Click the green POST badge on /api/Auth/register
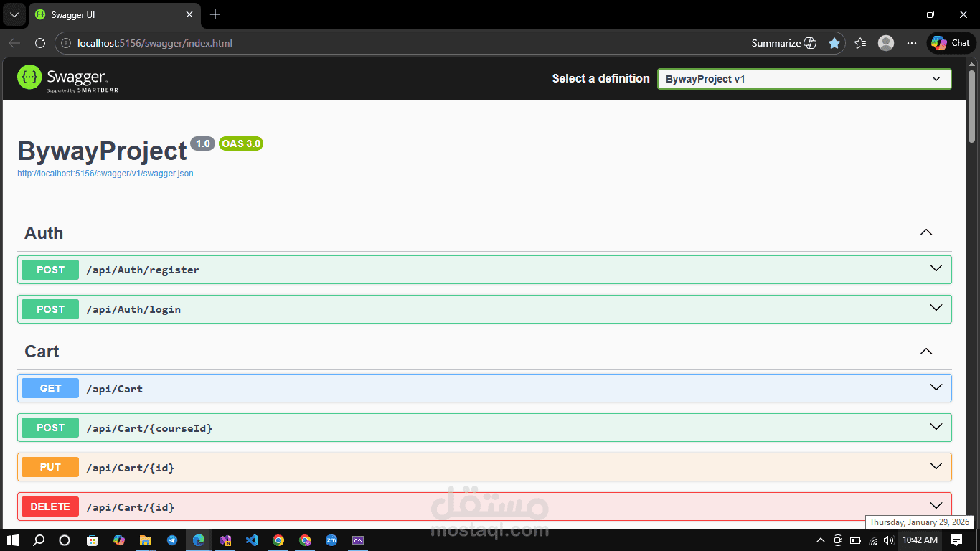This screenshot has width=980, height=551. [50, 270]
